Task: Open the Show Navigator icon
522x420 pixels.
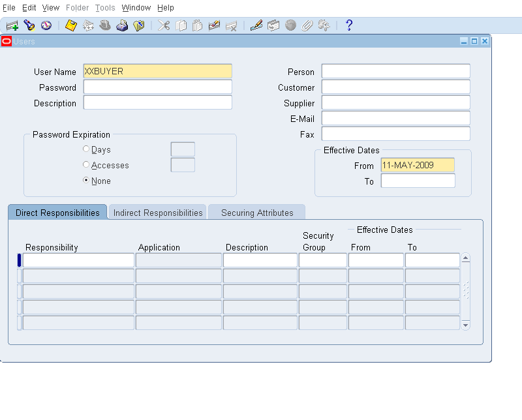Action: pos(44,25)
